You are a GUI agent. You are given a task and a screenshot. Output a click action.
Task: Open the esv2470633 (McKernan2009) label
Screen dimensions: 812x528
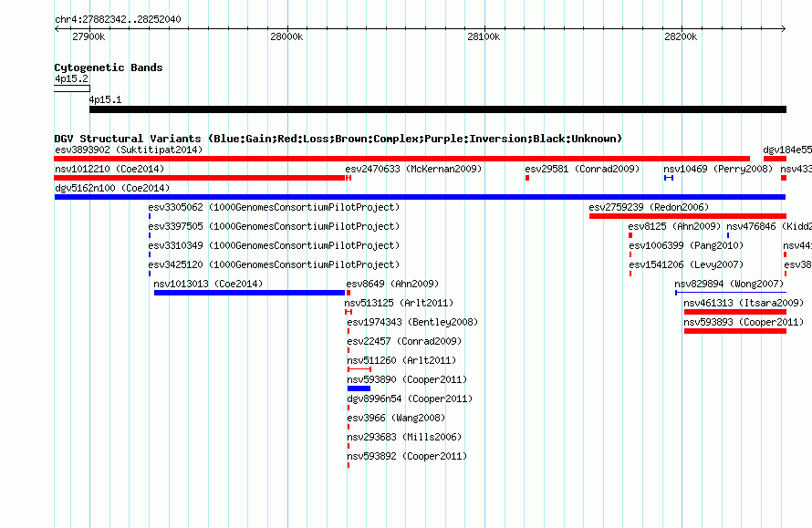pyautogui.click(x=414, y=169)
